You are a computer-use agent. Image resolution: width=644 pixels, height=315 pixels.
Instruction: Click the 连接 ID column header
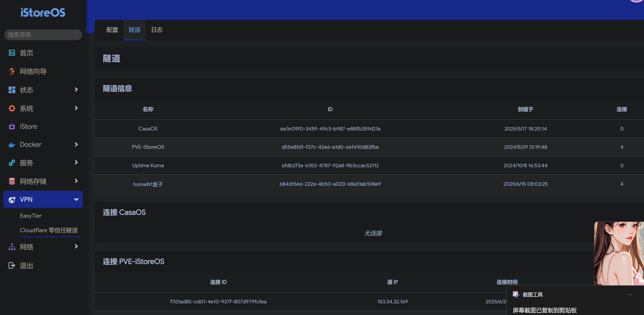[x=218, y=282]
